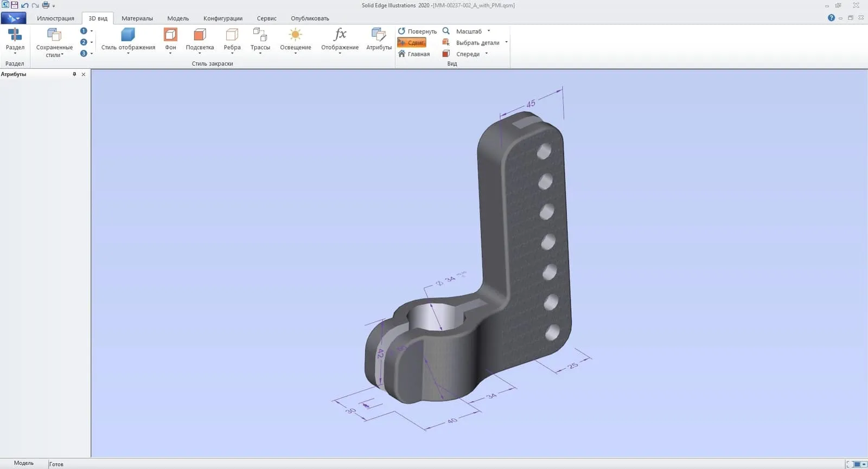Expand the Масштаб dropdown arrow
This screenshot has height=469, width=868.
(488, 31)
